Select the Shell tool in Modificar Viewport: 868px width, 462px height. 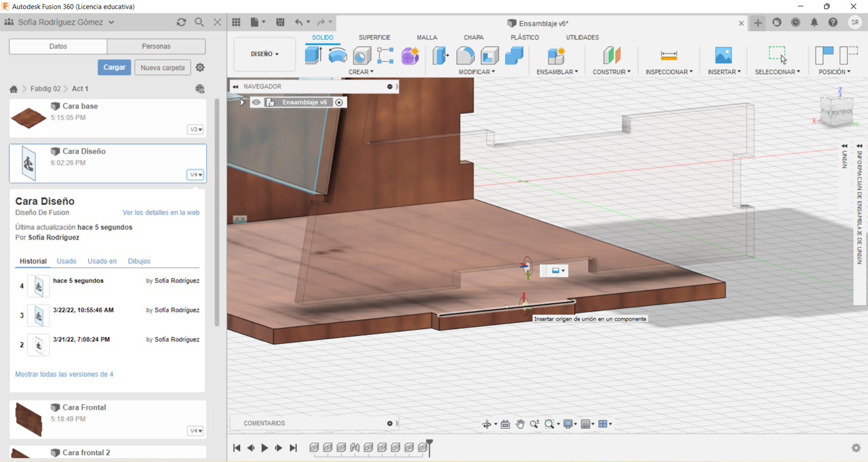490,55
